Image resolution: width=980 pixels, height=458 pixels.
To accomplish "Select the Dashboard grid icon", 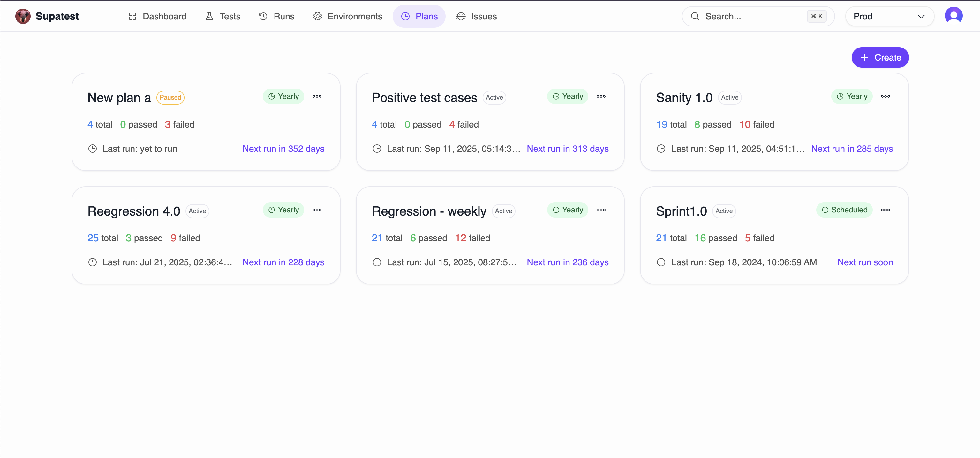I will click(x=132, y=16).
